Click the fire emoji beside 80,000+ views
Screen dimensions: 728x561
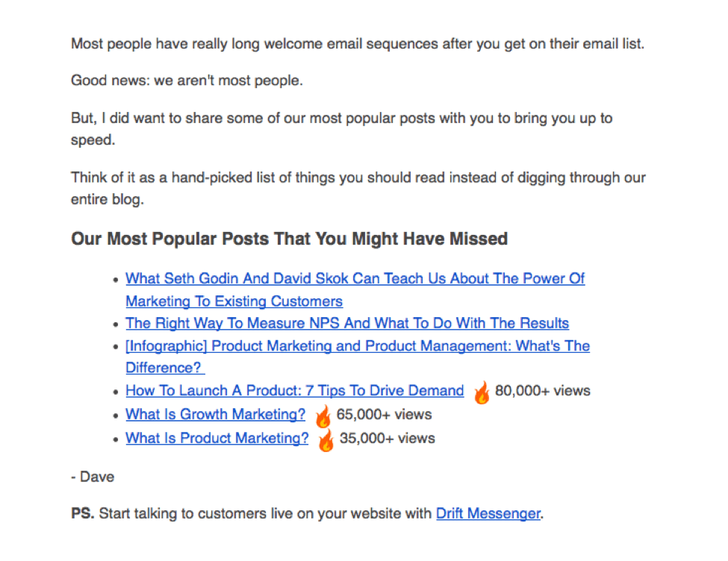coord(482,392)
